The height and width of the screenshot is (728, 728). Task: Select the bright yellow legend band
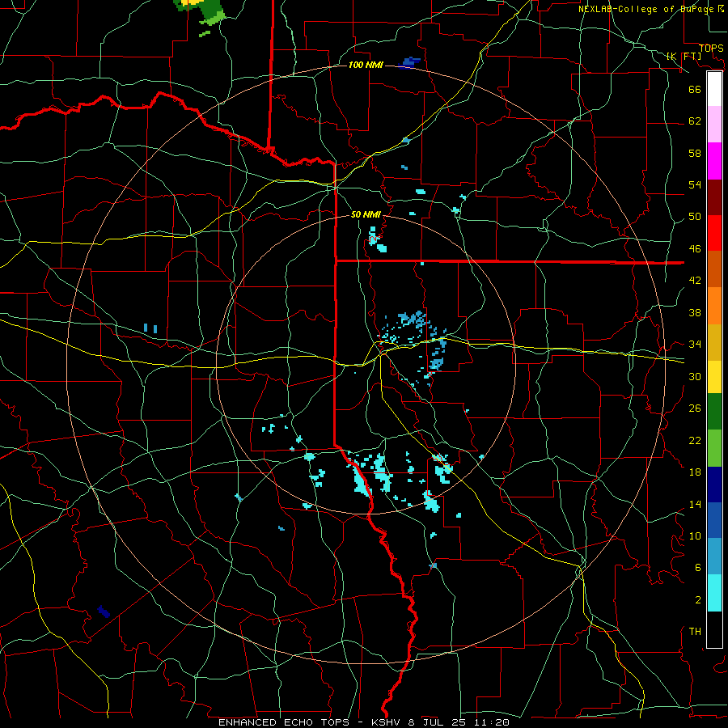tap(714, 377)
